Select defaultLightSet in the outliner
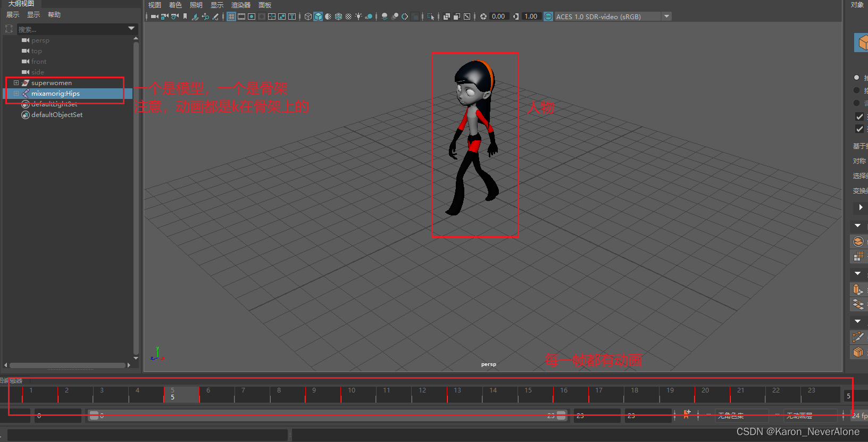868x442 pixels. tap(54, 104)
